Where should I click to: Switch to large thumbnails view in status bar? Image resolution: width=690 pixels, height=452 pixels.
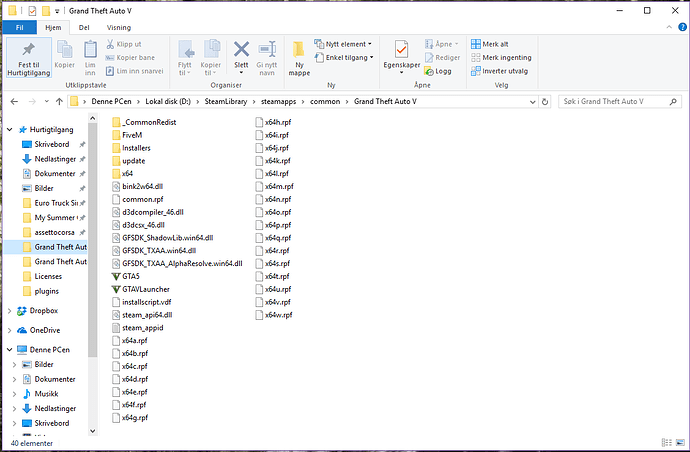(680, 443)
